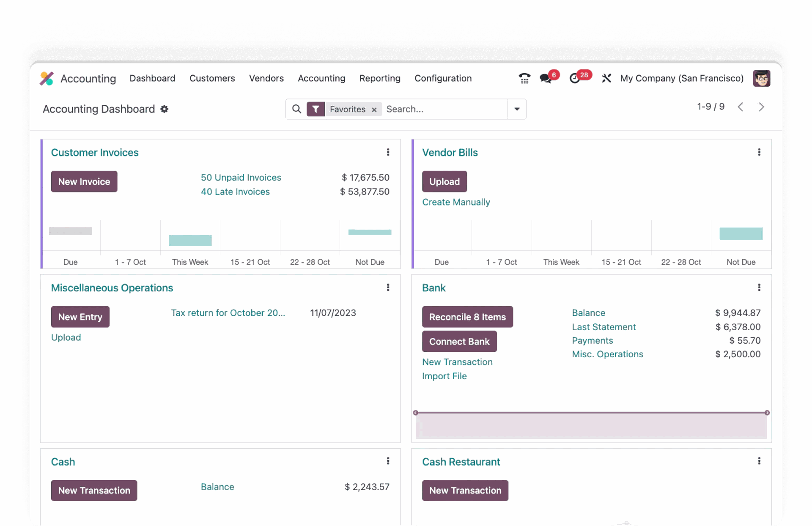The width and height of the screenshot is (812, 526).
Task: Open the user avatar menu
Action: click(x=761, y=78)
